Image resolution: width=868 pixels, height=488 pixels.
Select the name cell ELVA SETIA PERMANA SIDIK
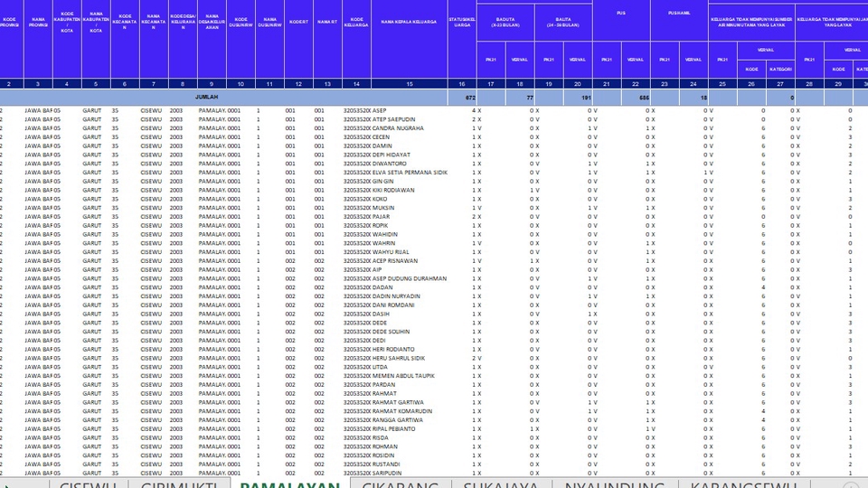[x=410, y=173]
